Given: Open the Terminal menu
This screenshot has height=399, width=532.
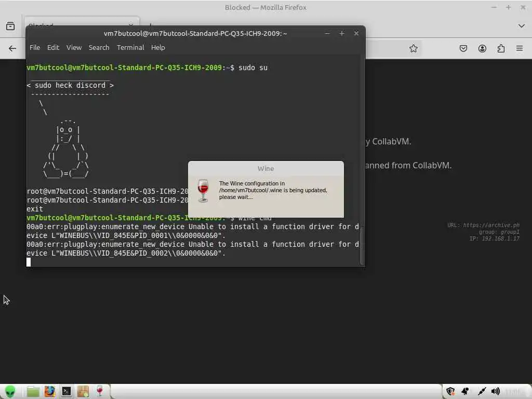Looking at the screenshot, I should [x=130, y=47].
